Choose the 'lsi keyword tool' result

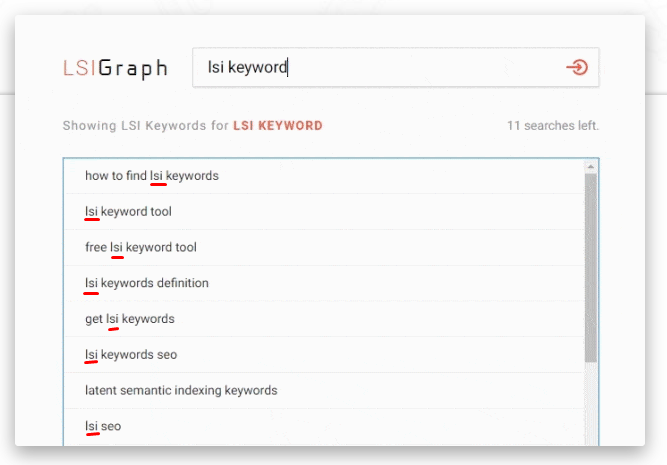tap(129, 212)
